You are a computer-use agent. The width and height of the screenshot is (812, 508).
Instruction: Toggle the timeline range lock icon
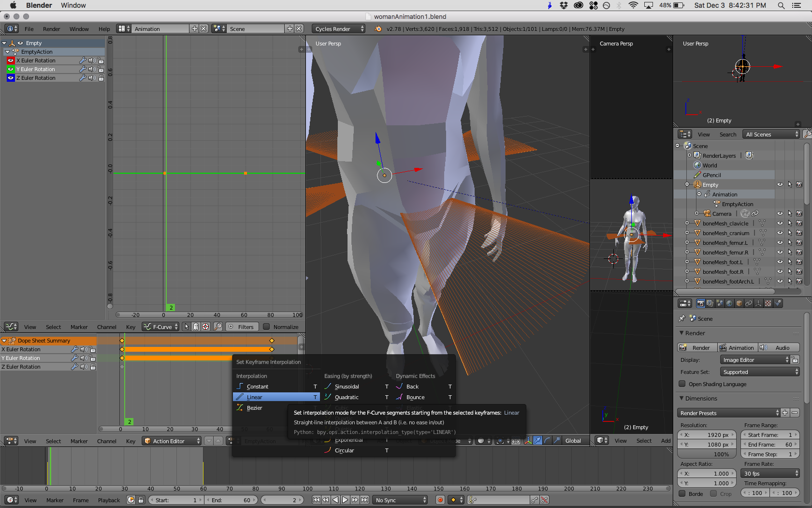coord(141,500)
